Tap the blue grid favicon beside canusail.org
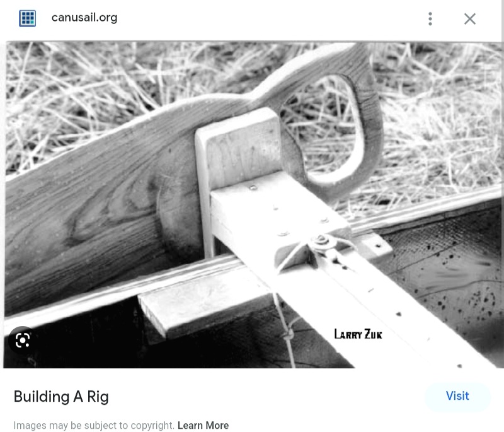The width and height of the screenshot is (504, 432). [x=27, y=18]
